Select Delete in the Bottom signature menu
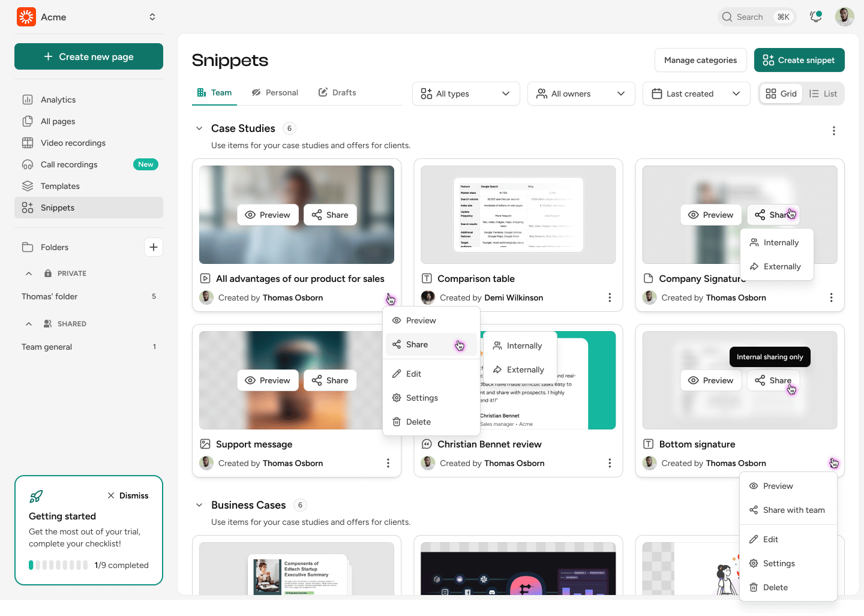This screenshot has width=864, height=616. click(x=775, y=587)
